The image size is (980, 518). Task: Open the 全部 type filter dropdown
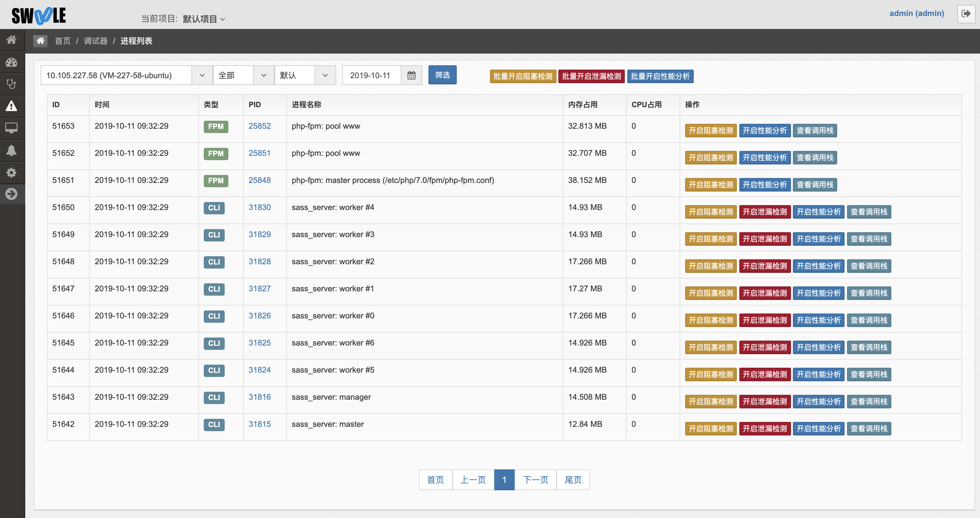point(243,75)
